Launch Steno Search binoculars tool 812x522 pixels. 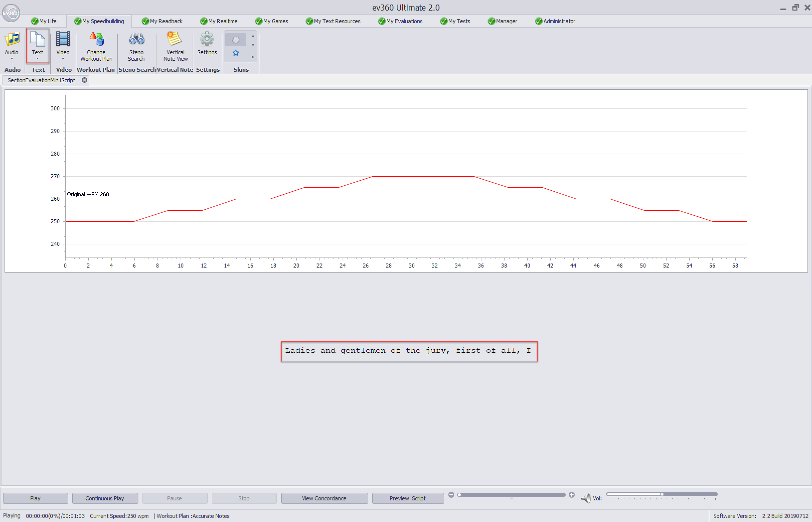(x=136, y=46)
